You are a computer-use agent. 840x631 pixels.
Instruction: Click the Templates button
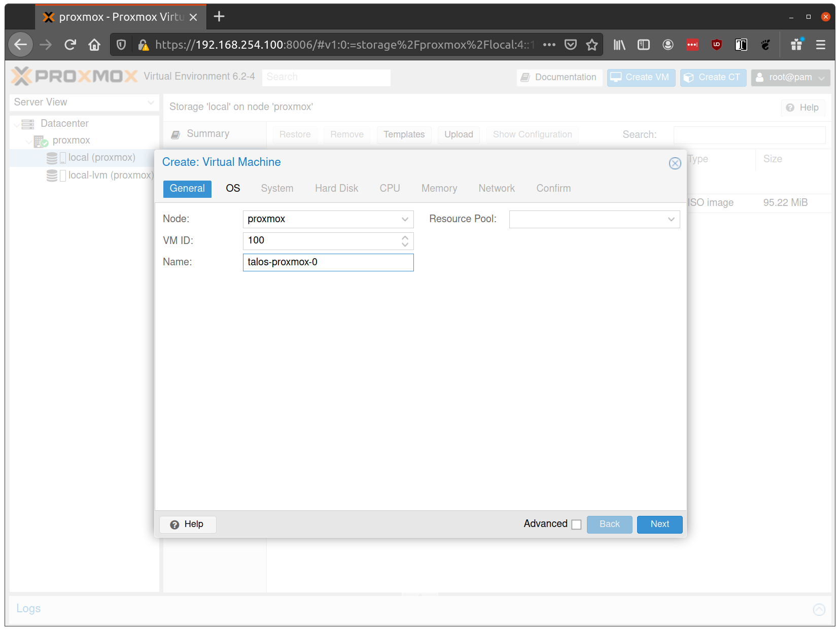pyautogui.click(x=404, y=135)
